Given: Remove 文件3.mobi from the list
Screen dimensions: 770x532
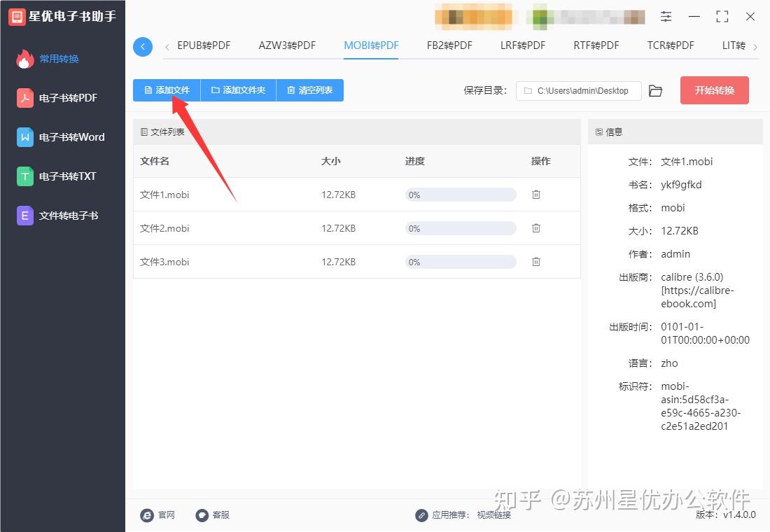Looking at the screenshot, I should (x=535, y=261).
